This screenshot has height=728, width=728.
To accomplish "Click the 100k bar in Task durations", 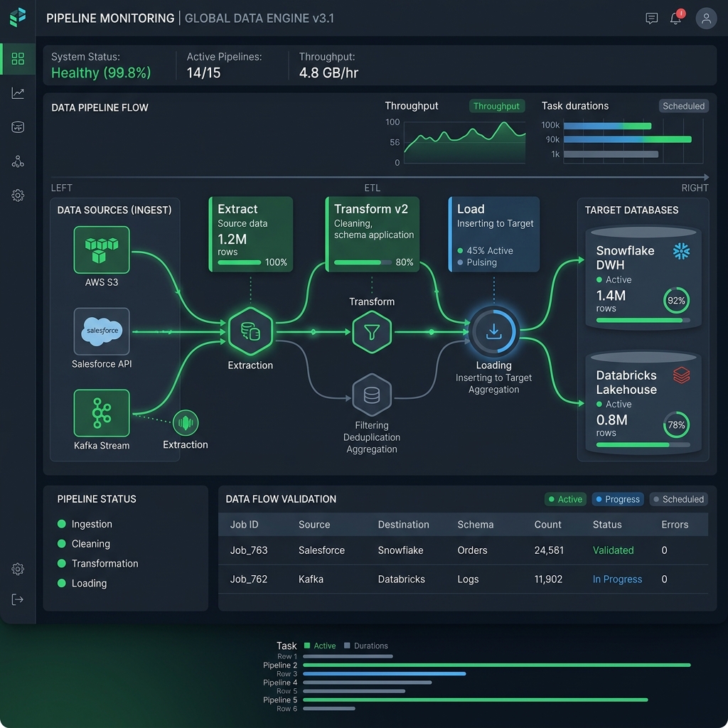I will pyautogui.click(x=607, y=126).
